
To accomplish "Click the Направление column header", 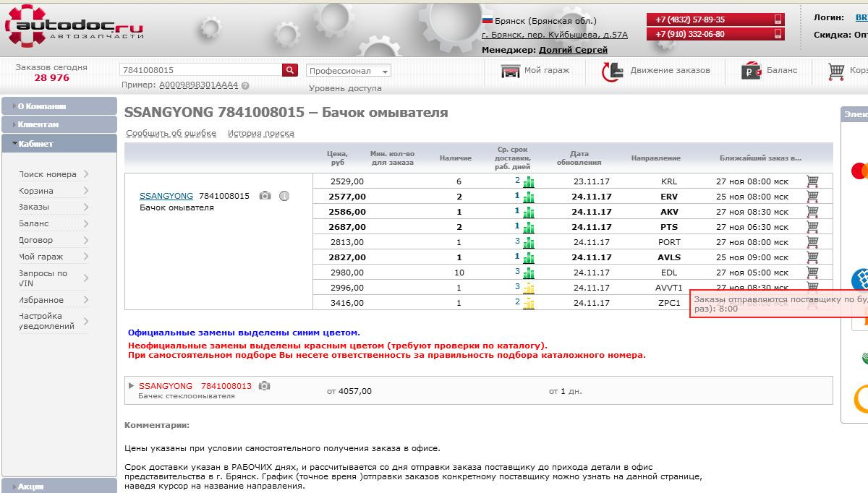I will [x=656, y=158].
